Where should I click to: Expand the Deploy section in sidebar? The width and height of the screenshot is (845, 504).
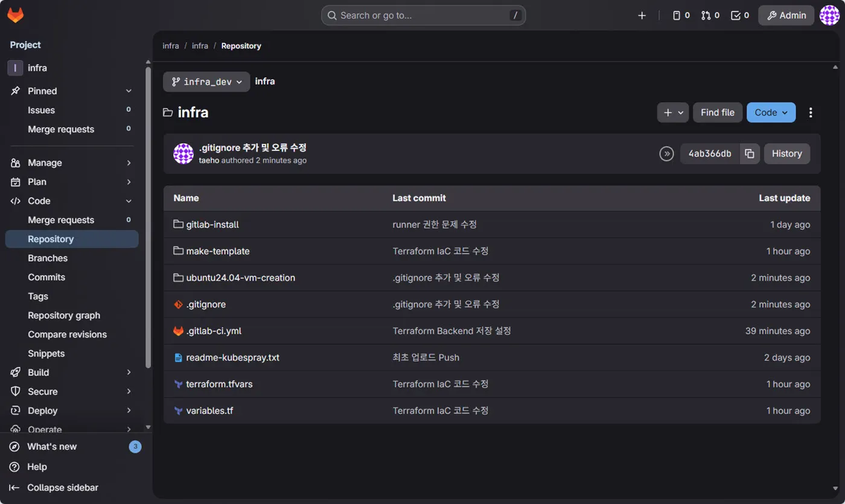72,410
